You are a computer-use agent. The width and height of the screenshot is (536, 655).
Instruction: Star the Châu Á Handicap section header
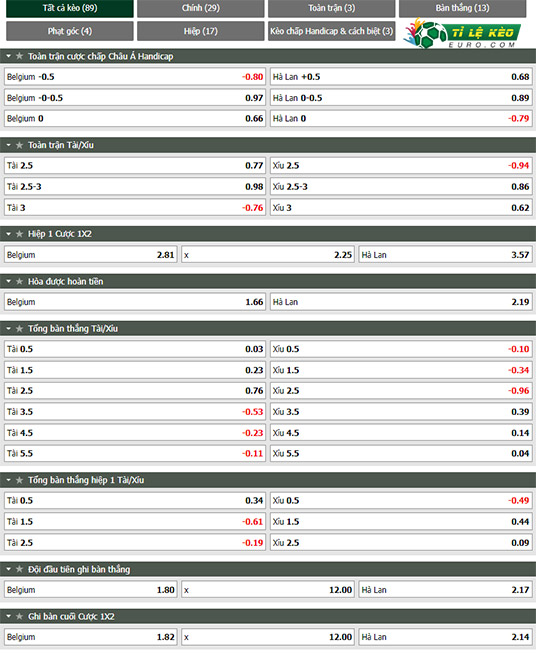(x=19, y=56)
